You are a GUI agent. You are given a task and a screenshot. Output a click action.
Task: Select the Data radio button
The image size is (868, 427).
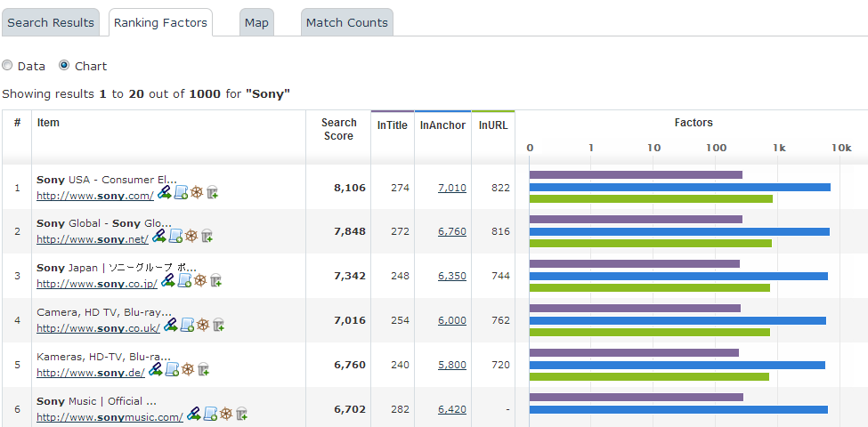click(x=6, y=66)
